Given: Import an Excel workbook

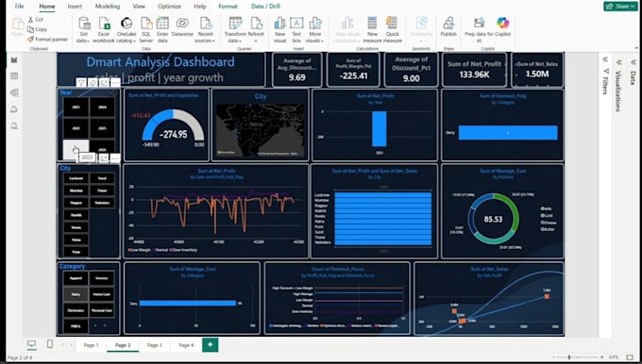Looking at the screenshot, I should pos(104,30).
